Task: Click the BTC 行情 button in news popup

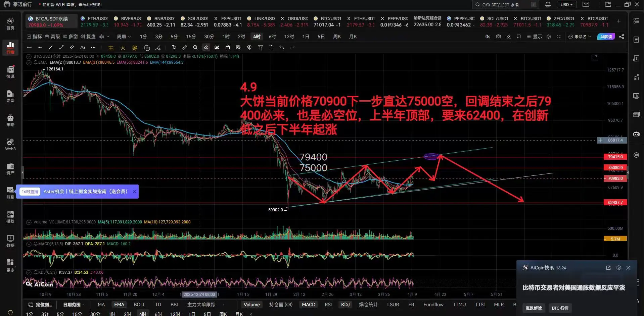Action: 560,308
